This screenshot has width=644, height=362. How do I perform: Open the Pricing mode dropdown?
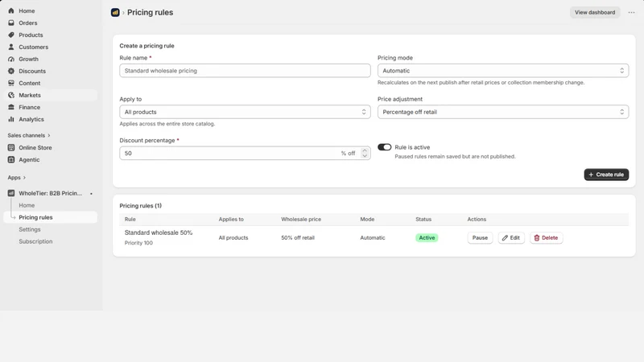(502, 71)
